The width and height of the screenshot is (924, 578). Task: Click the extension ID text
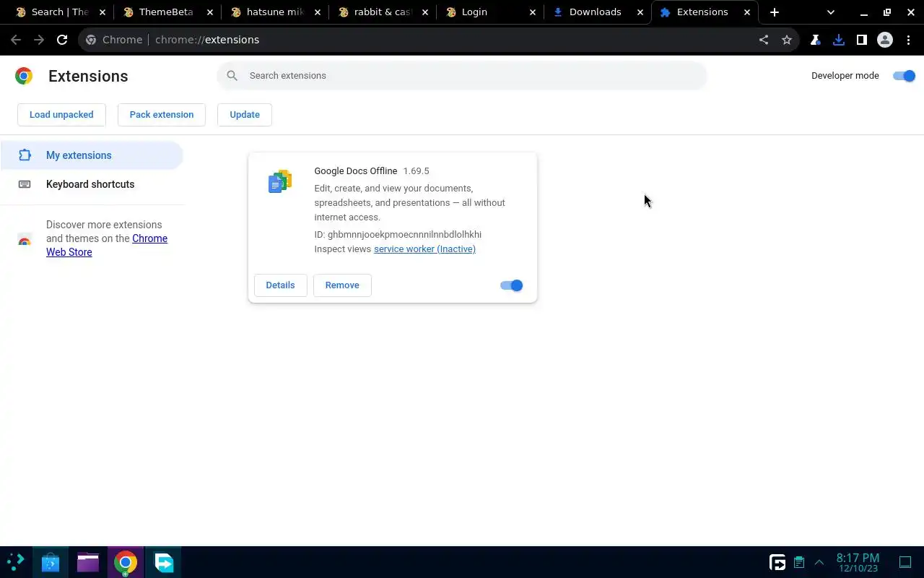(398, 235)
